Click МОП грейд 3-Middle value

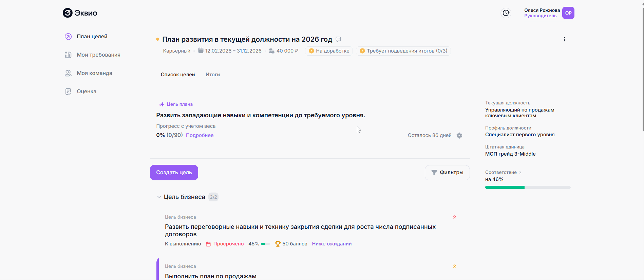coord(510,154)
